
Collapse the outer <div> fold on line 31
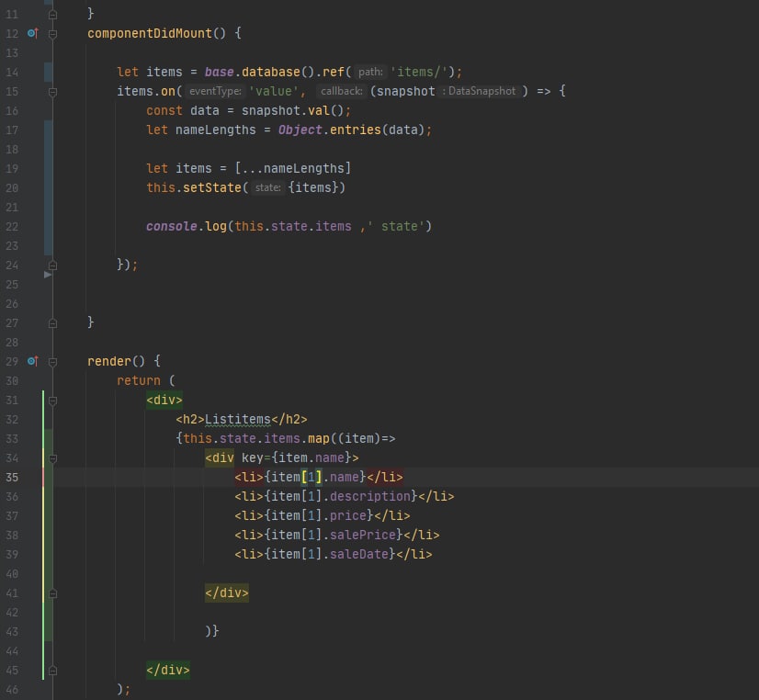coord(52,401)
